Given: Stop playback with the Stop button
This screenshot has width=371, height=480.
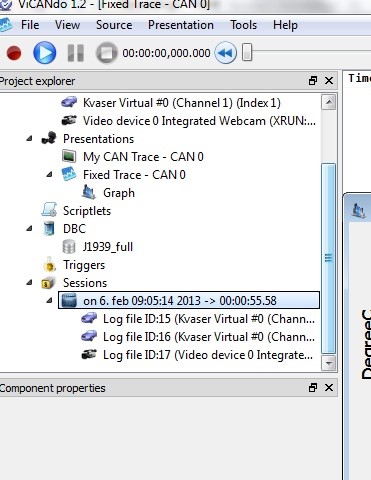Looking at the screenshot, I should pos(107,53).
